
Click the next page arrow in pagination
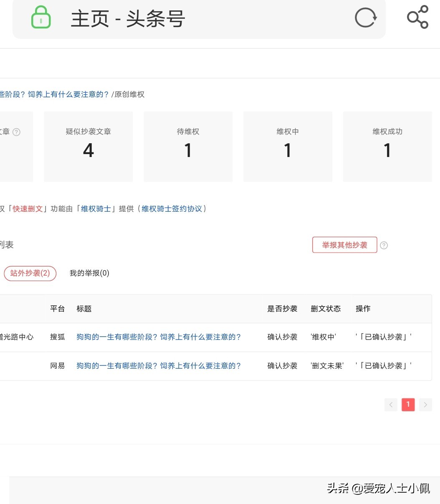pos(425,405)
